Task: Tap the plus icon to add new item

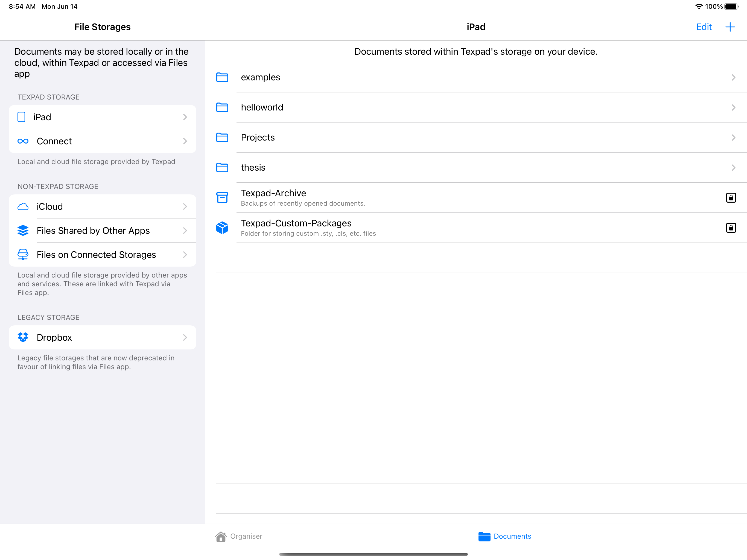Action: 730,27
